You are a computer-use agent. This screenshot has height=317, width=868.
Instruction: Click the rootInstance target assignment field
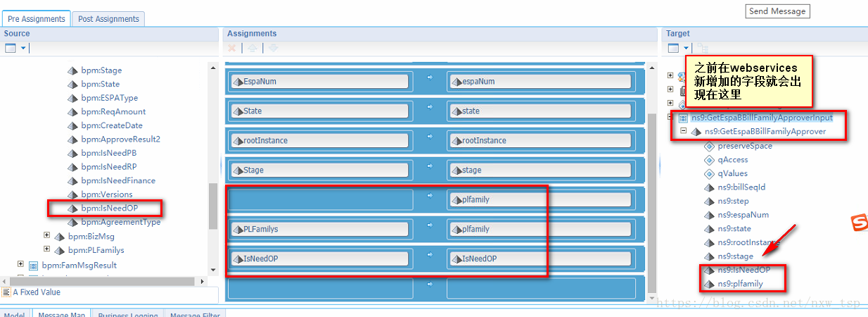(x=542, y=141)
